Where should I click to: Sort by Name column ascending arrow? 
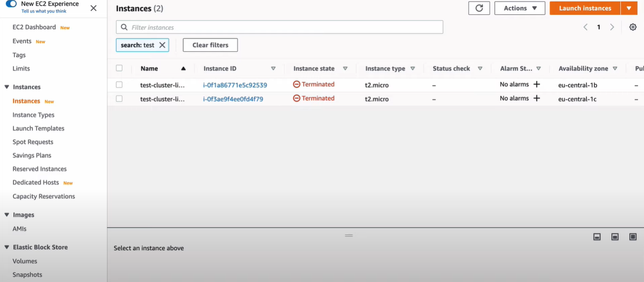tap(183, 69)
